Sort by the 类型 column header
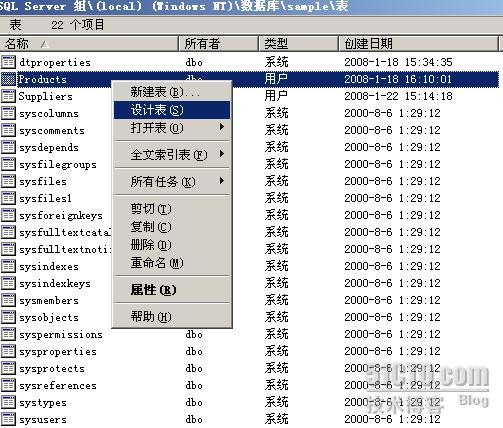Screen dimensions: 503x428 click(299, 44)
